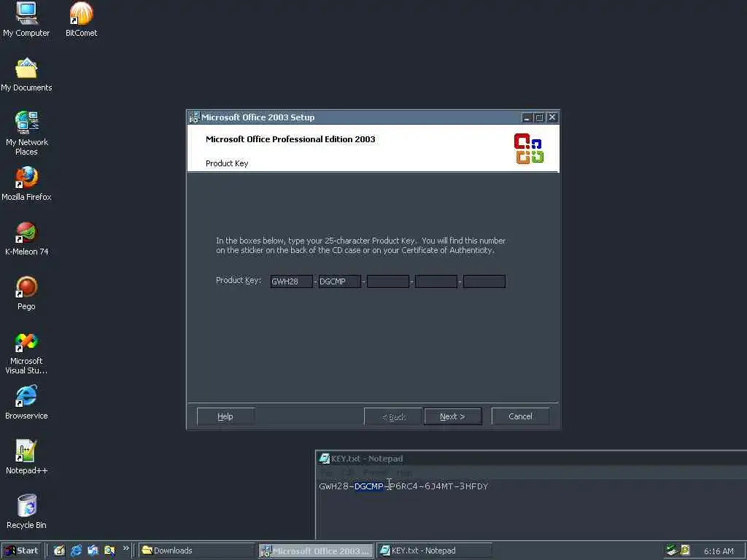
Task: Click the yellow system tray icon
Action: tap(685, 551)
